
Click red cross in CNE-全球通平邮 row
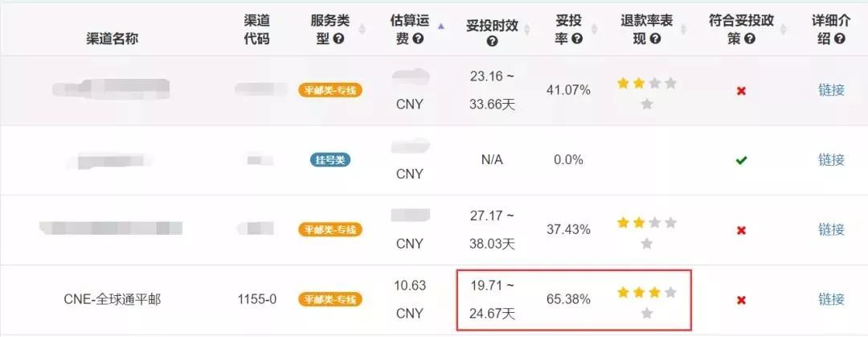click(741, 300)
